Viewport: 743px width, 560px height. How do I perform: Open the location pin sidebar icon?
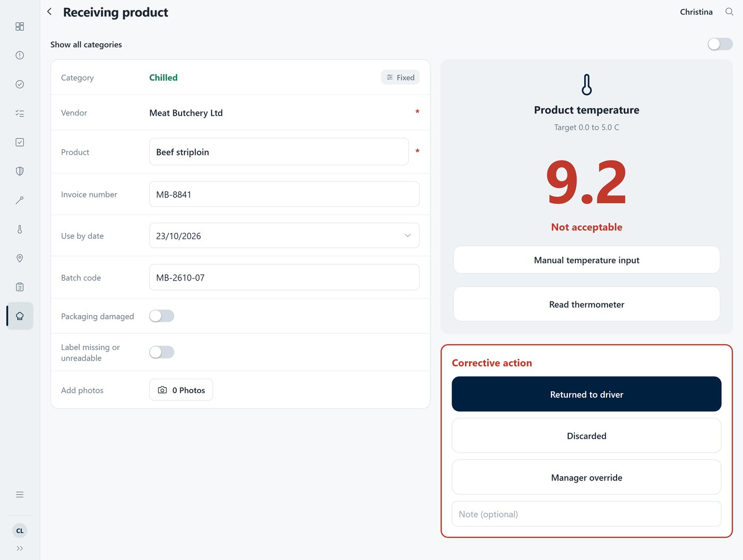point(20,258)
